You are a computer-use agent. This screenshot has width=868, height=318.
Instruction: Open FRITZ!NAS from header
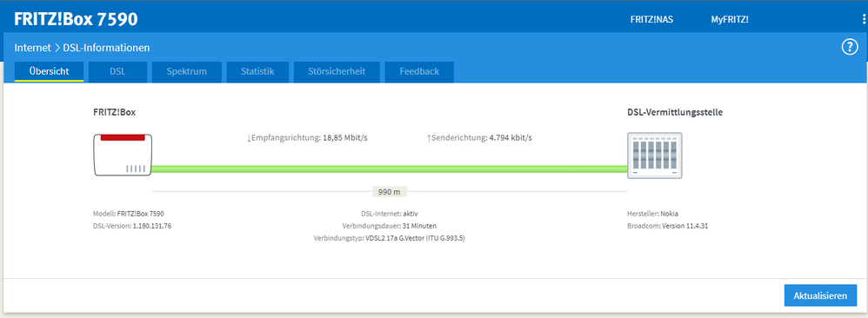coord(651,19)
